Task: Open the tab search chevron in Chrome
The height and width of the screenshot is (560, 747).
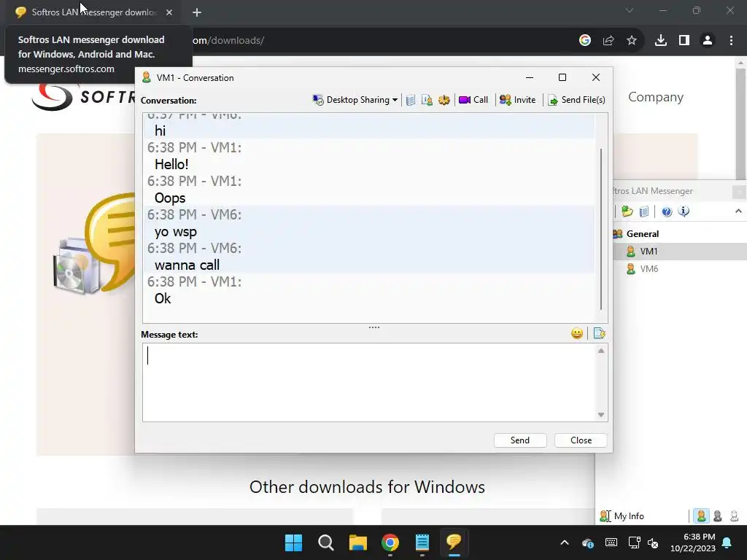Action: [630, 10]
